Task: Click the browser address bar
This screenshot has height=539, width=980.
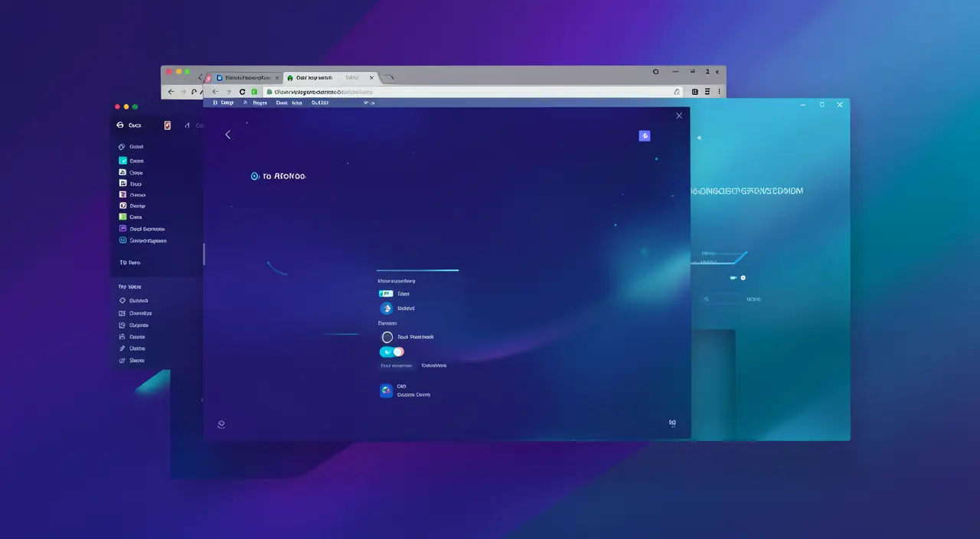Action: [473, 91]
